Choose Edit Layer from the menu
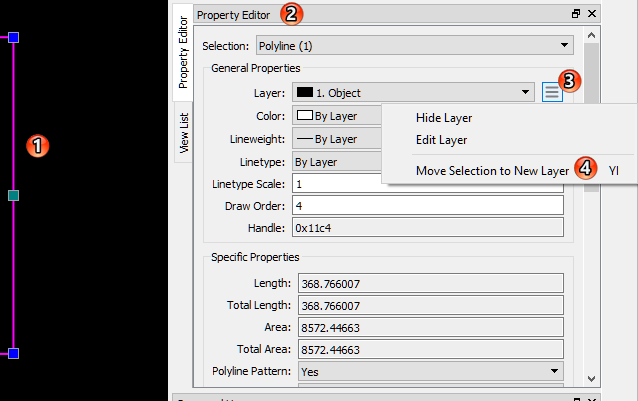Viewport: 638px width, 401px height. point(441,140)
